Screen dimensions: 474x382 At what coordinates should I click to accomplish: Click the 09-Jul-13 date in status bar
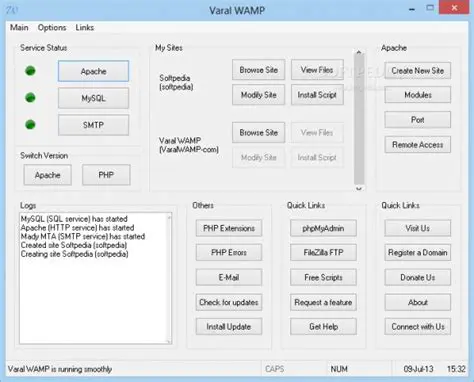(x=418, y=369)
